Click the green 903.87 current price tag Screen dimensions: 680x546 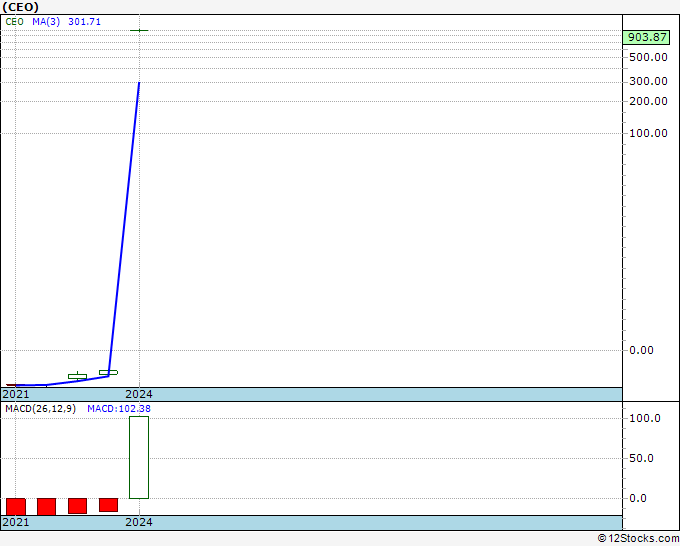(x=647, y=37)
